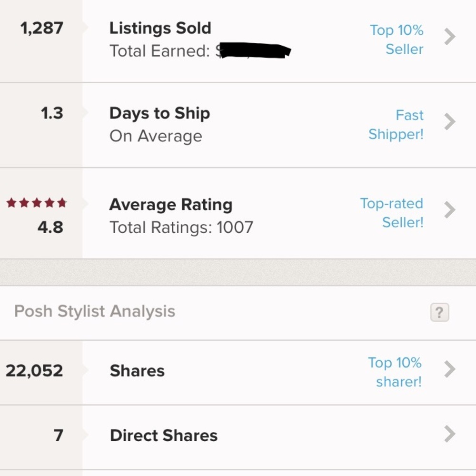Screen dimensions: 476x476
Task: Select the Top-rated Seller badge
Action: tap(391, 213)
